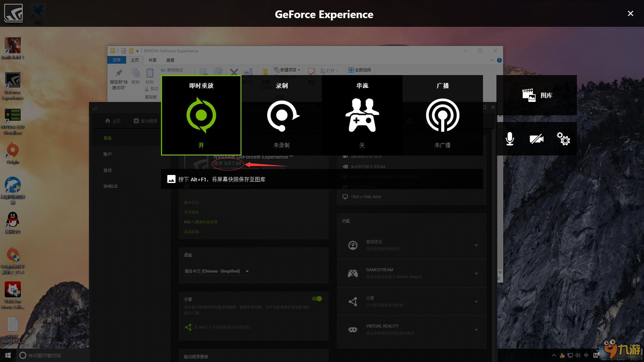Image resolution: width=644 pixels, height=362 pixels.
Task: Open the 许可协议 link
Action: 191,212
